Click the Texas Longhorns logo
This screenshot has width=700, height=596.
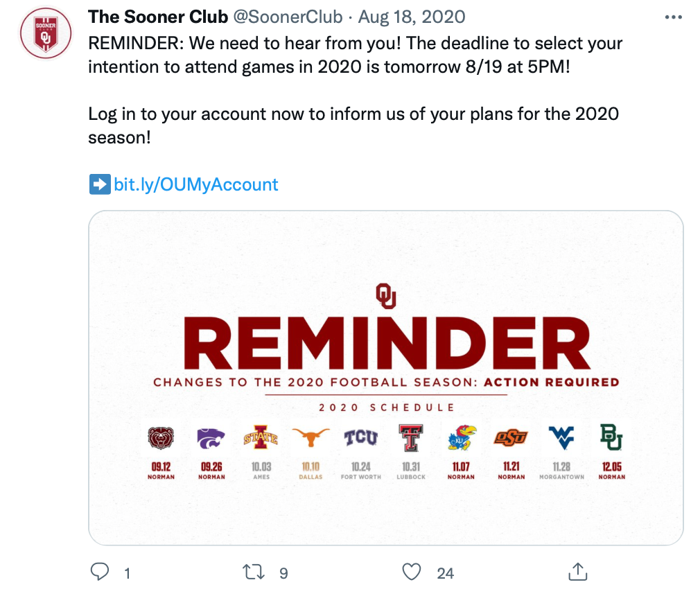pos(310,437)
